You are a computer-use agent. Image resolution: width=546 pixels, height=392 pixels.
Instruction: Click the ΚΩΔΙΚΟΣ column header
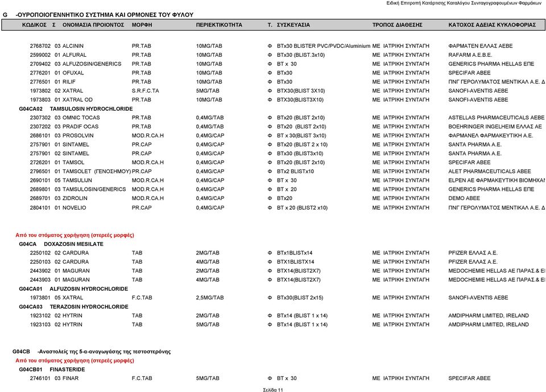click(34, 25)
